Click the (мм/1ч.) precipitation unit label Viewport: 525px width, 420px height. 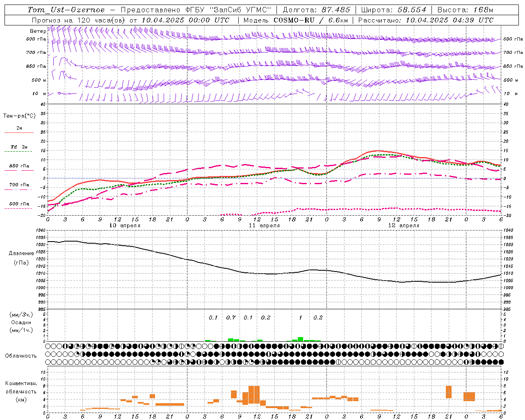[x=21, y=330]
